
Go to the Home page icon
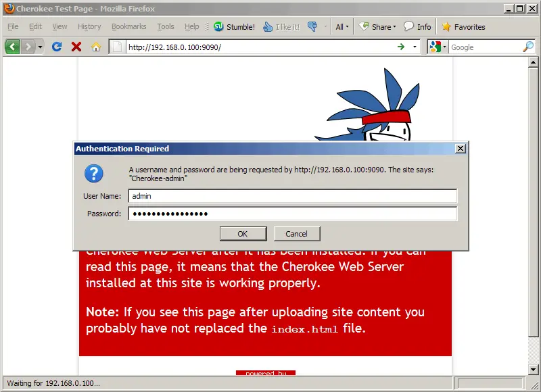point(96,47)
